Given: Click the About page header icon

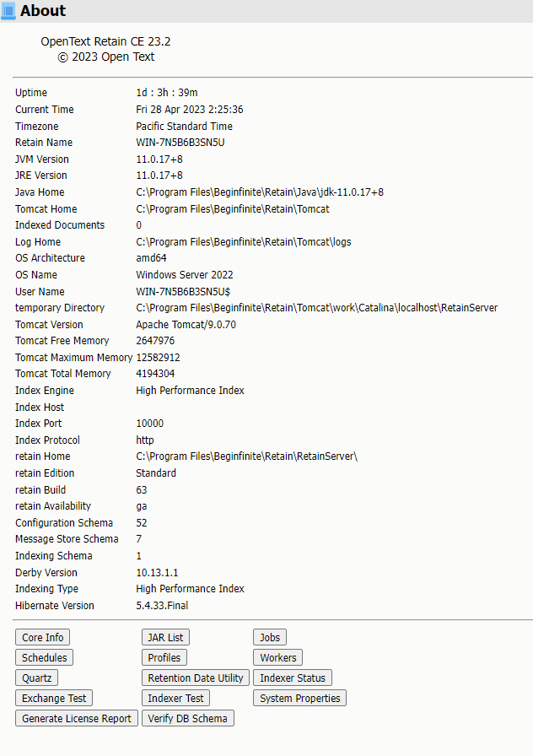Looking at the screenshot, I should 8,11.
